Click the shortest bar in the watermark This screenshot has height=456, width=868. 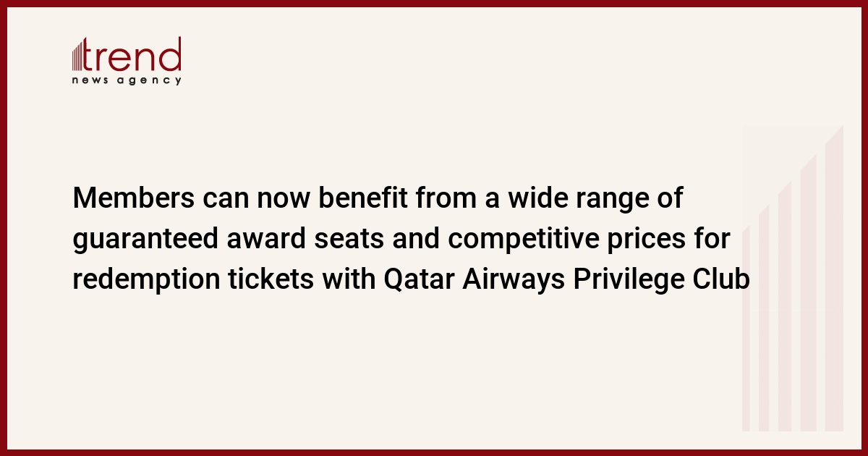(746, 329)
